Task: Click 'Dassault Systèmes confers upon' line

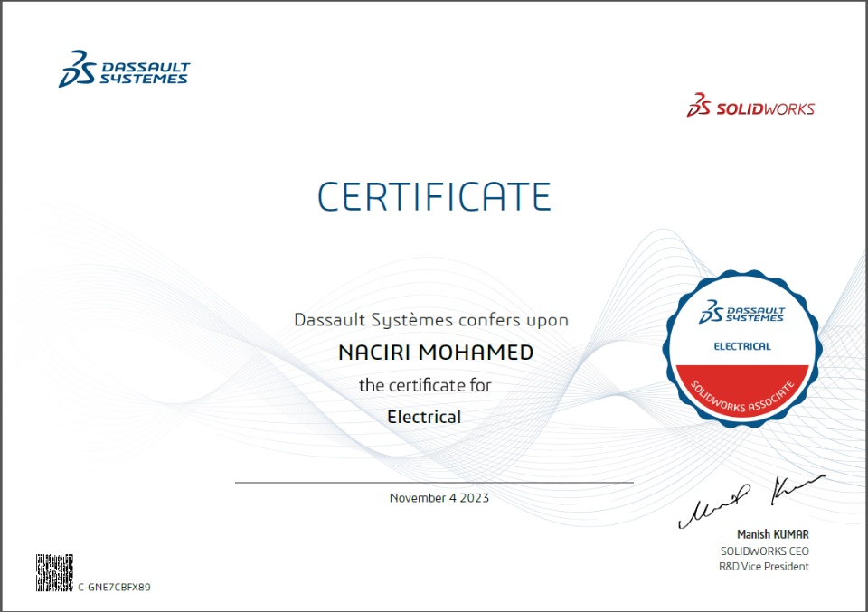Action: pyautogui.click(x=431, y=320)
